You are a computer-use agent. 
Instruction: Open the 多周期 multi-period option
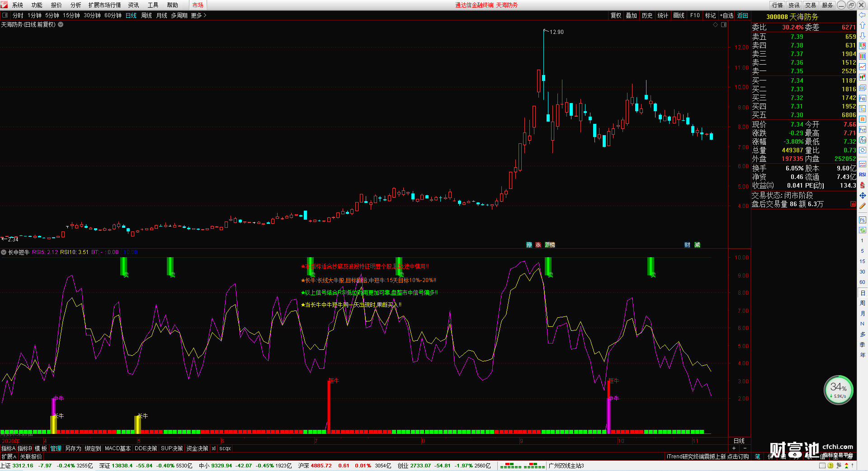pos(179,15)
